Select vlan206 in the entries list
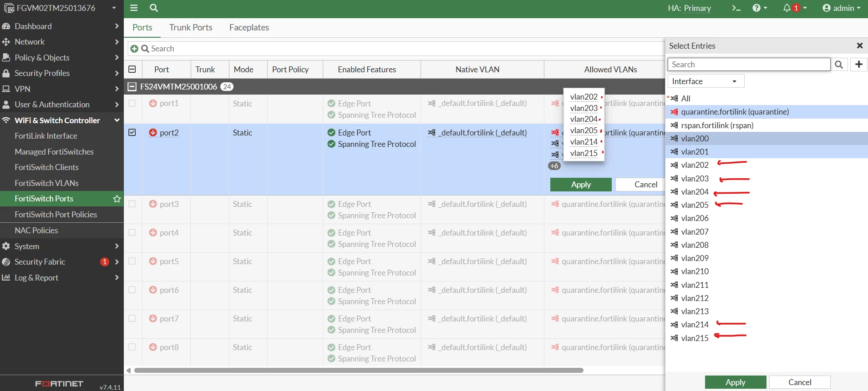The image size is (868, 391). [x=767, y=218]
